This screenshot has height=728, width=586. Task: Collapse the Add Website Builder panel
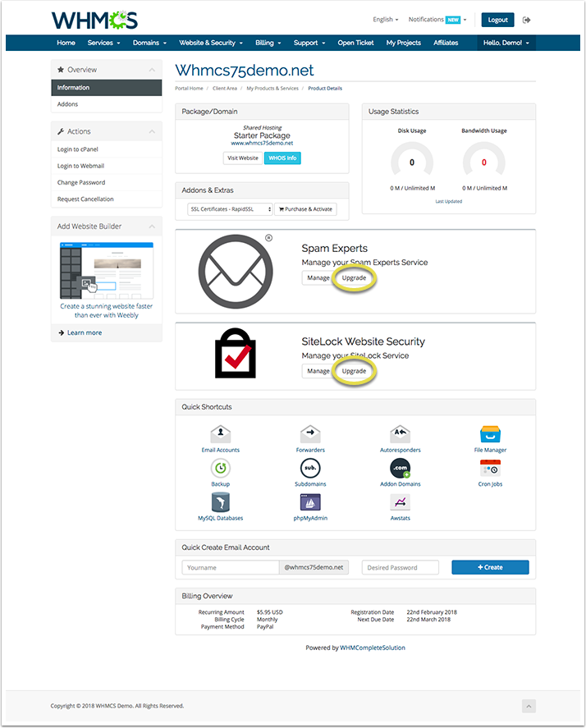pos(152,227)
